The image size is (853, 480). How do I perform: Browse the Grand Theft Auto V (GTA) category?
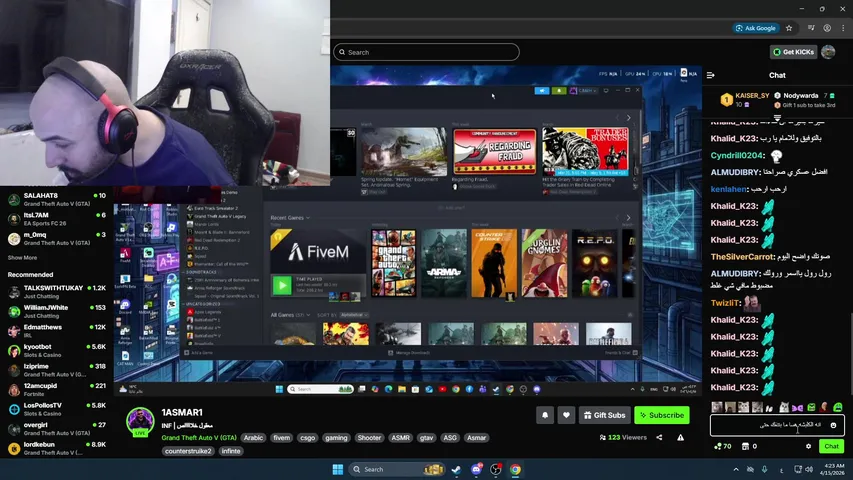(x=199, y=438)
